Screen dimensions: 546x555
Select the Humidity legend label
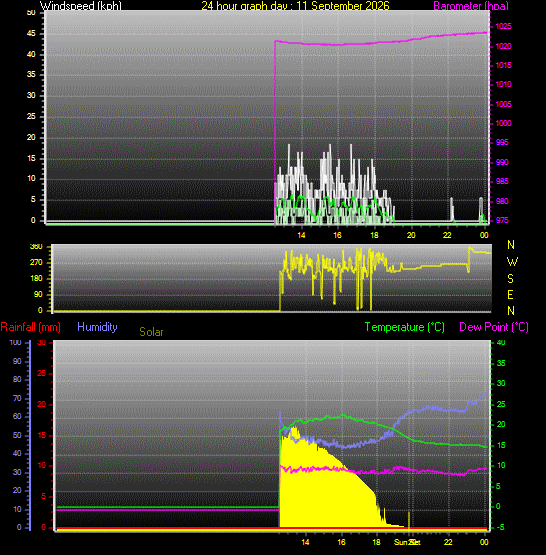coord(97,327)
